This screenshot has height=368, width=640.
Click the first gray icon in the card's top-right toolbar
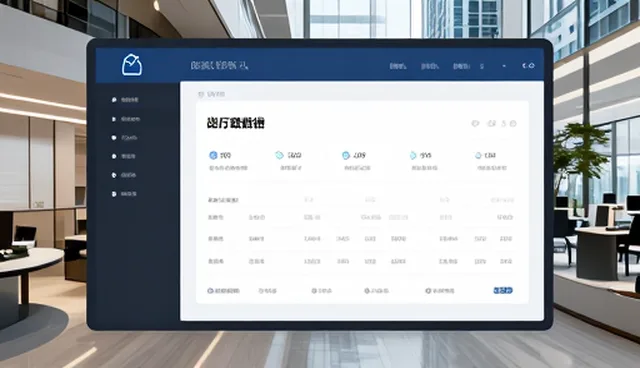click(x=475, y=123)
